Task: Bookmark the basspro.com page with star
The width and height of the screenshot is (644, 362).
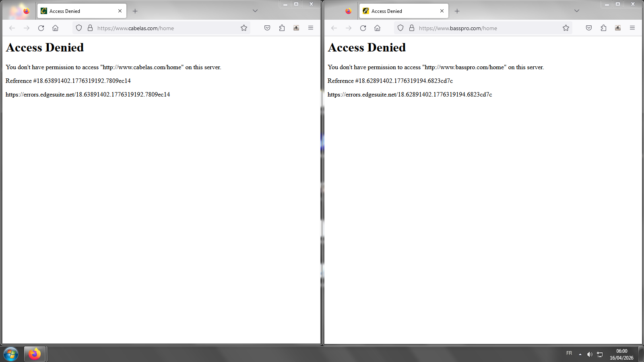Action: click(566, 28)
